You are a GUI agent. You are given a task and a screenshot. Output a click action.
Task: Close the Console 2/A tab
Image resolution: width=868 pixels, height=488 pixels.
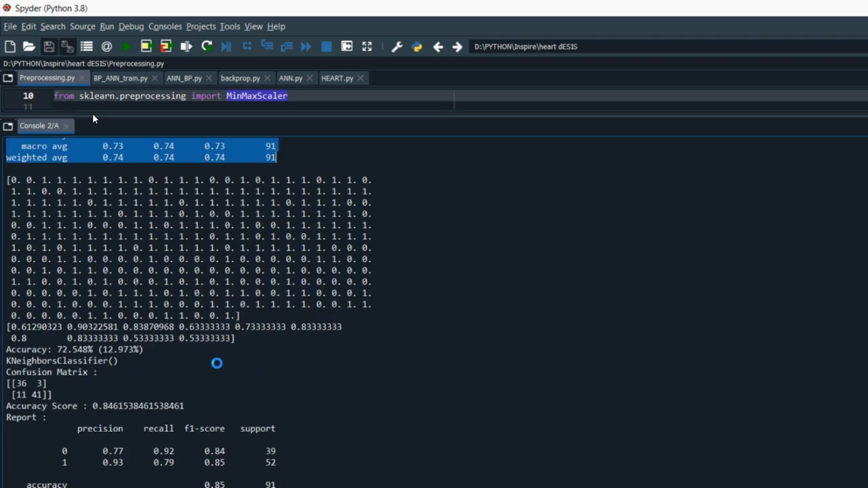coord(67,126)
